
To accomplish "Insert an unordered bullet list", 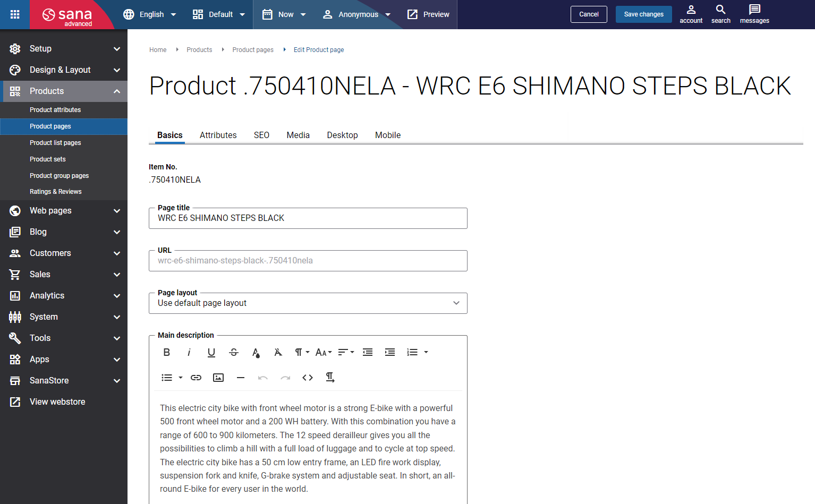I will click(x=167, y=378).
